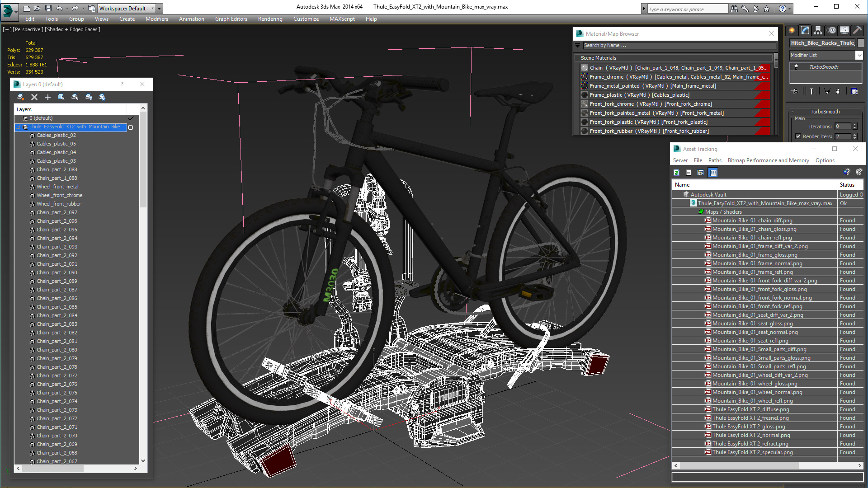The image size is (868, 488).
Task: Click the [Shaded + Edged Faces] viewport label
Action: (72, 29)
